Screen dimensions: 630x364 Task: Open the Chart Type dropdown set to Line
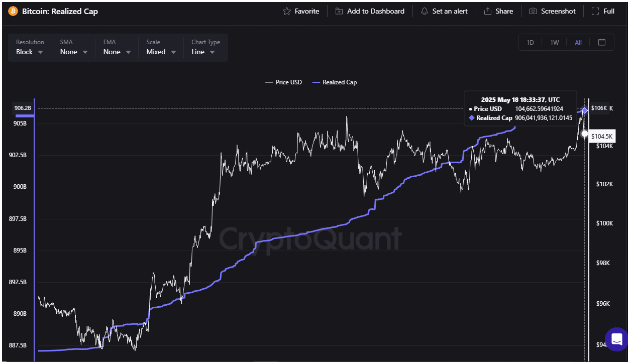(x=206, y=48)
